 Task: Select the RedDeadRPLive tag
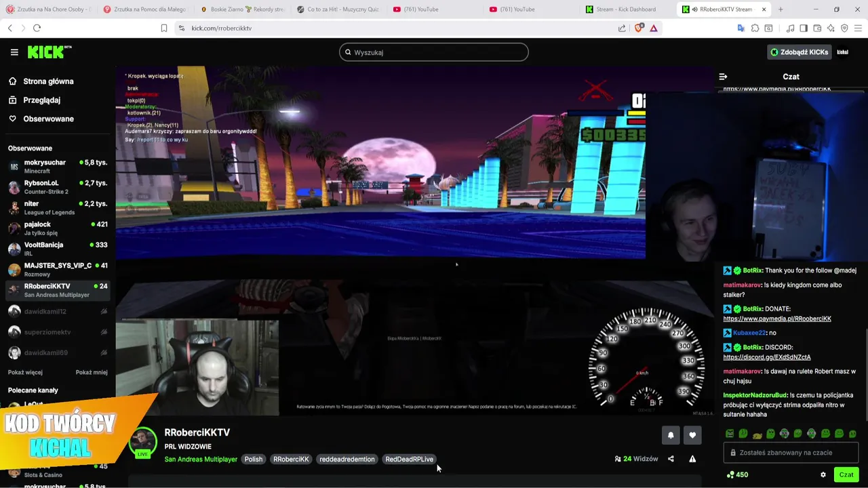point(409,460)
